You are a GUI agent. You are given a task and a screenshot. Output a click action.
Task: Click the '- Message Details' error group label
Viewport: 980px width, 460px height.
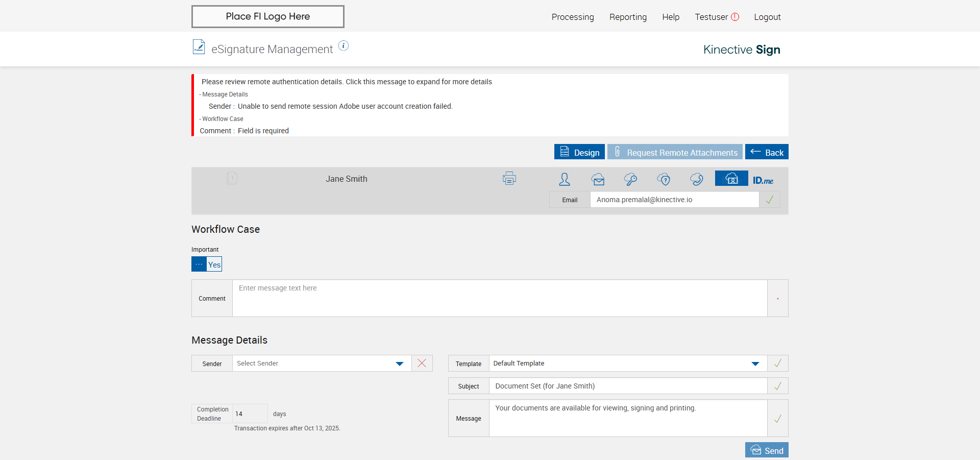pyautogui.click(x=224, y=94)
